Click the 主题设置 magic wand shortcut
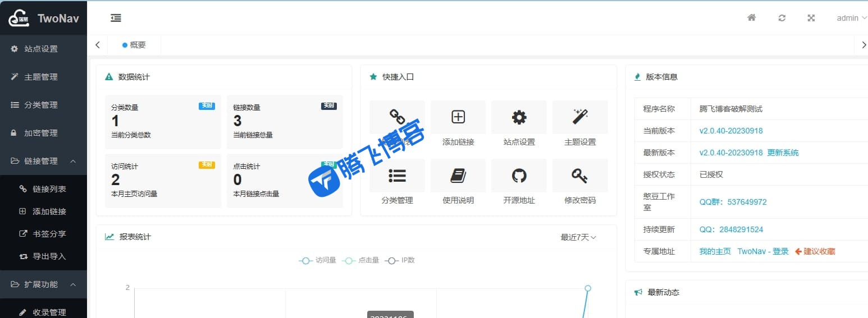This screenshot has height=318, width=868. click(580, 117)
